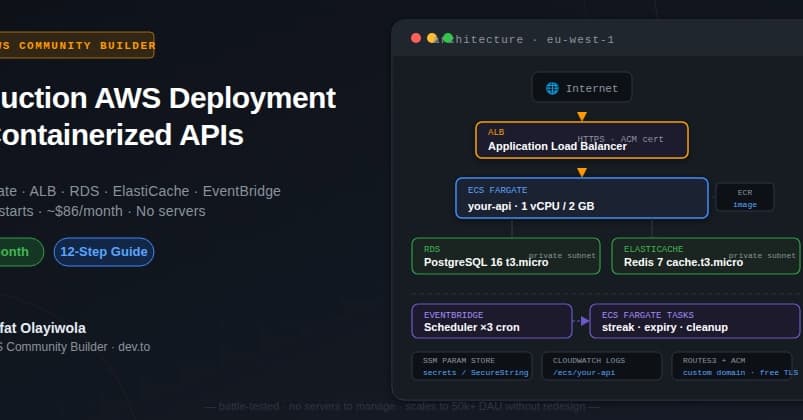Click 'Redis 7 cache.t3.micro' in the ElastiCache box
The height and width of the screenshot is (420, 803).
(683, 262)
